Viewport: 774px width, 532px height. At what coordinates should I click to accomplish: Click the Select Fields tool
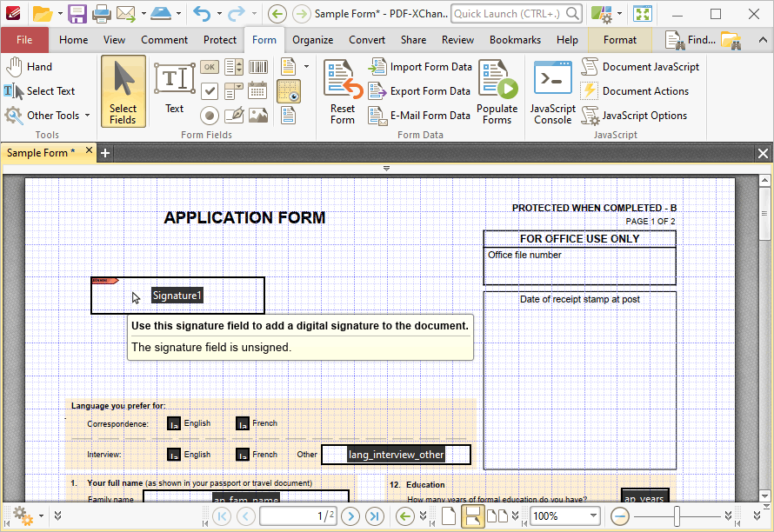[x=123, y=91]
